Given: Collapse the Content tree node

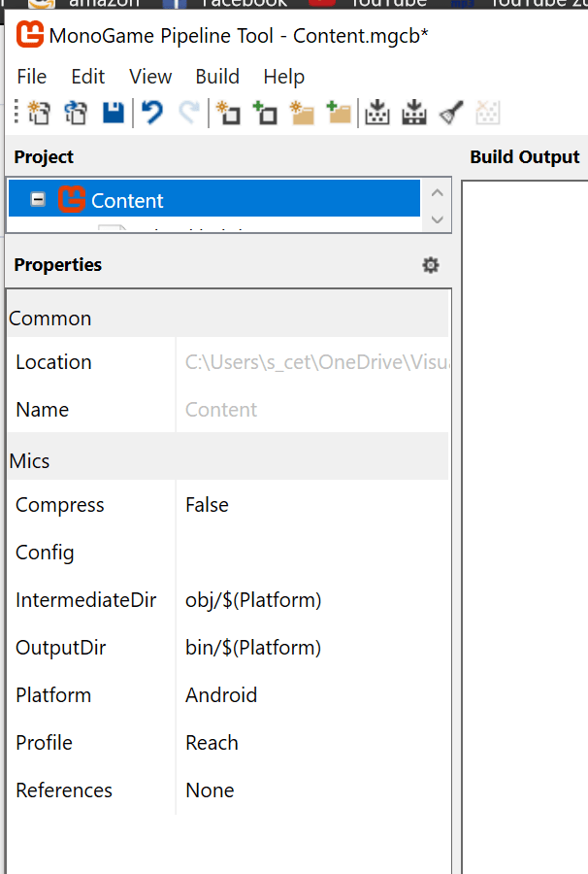Looking at the screenshot, I should (x=38, y=199).
